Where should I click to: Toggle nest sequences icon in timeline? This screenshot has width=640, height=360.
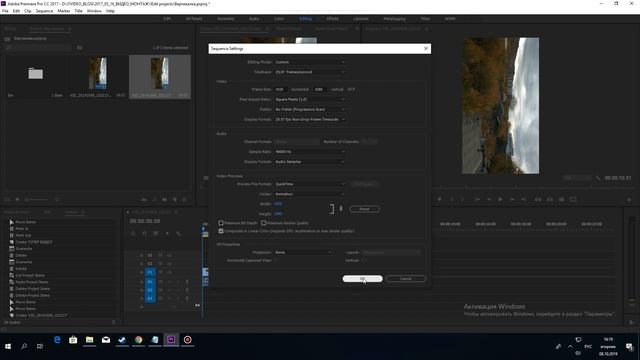point(133,233)
